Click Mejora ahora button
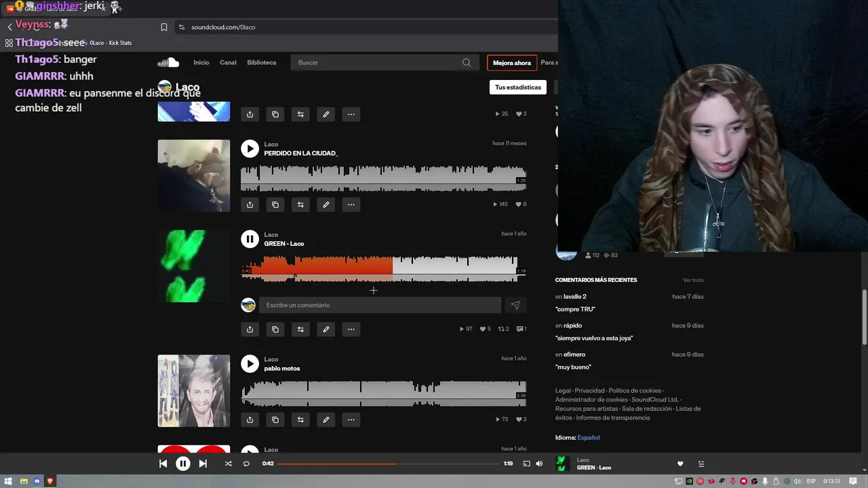868x488 pixels. point(512,63)
